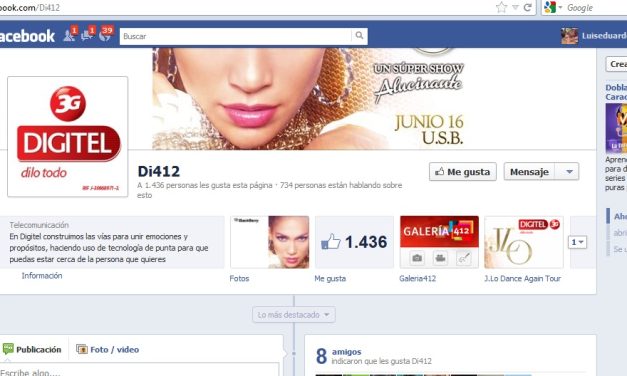Open the 1.436 likes tile

coord(354,242)
